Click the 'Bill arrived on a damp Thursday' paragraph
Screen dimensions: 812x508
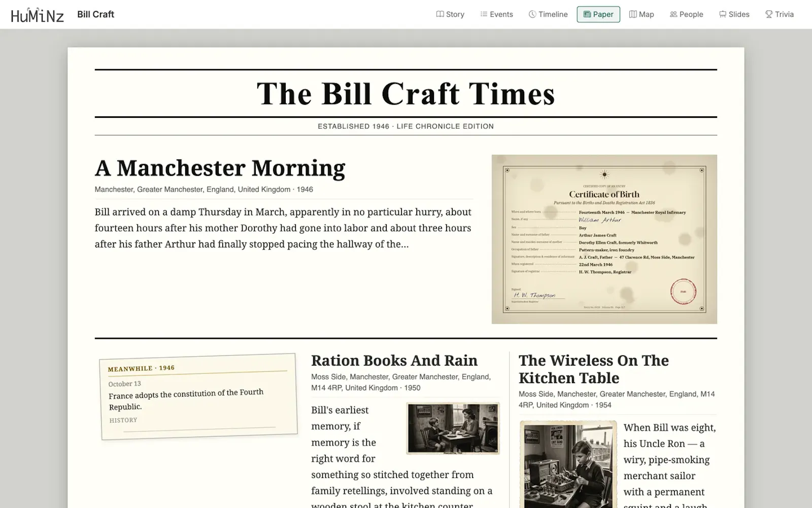click(283, 228)
